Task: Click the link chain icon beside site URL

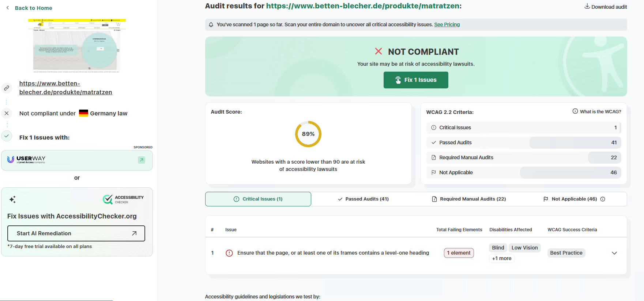Action: click(7, 88)
